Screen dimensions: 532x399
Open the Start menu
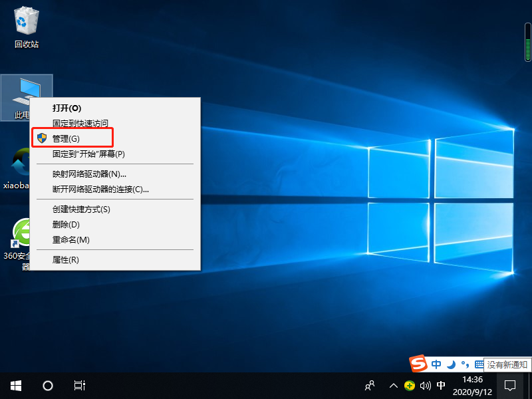(15, 386)
